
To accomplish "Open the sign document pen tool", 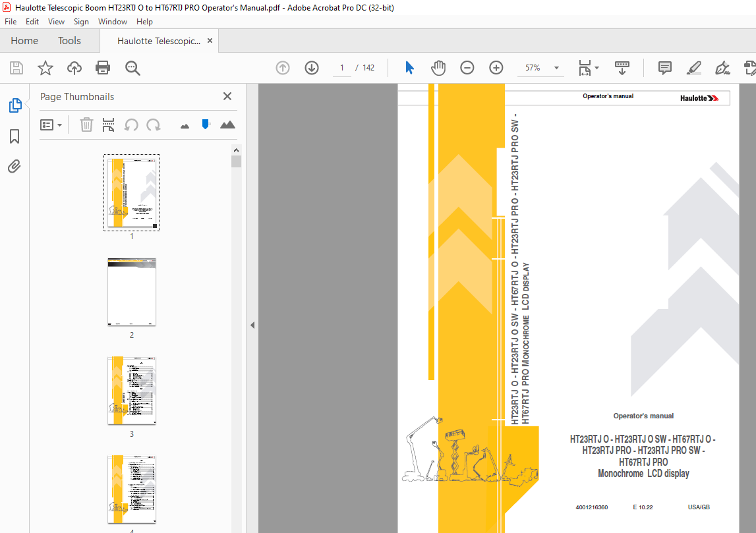I will (723, 68).
